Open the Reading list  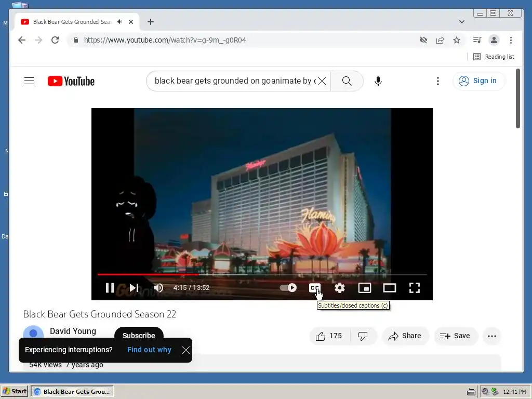click(x=494, y=57)
